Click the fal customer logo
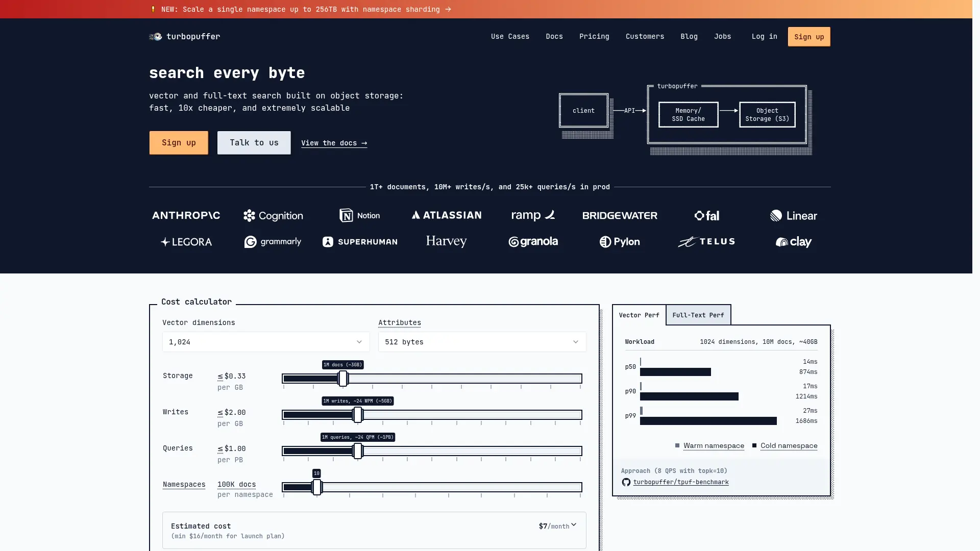This screenshot has height=551, width=980. tap(707, 215)
